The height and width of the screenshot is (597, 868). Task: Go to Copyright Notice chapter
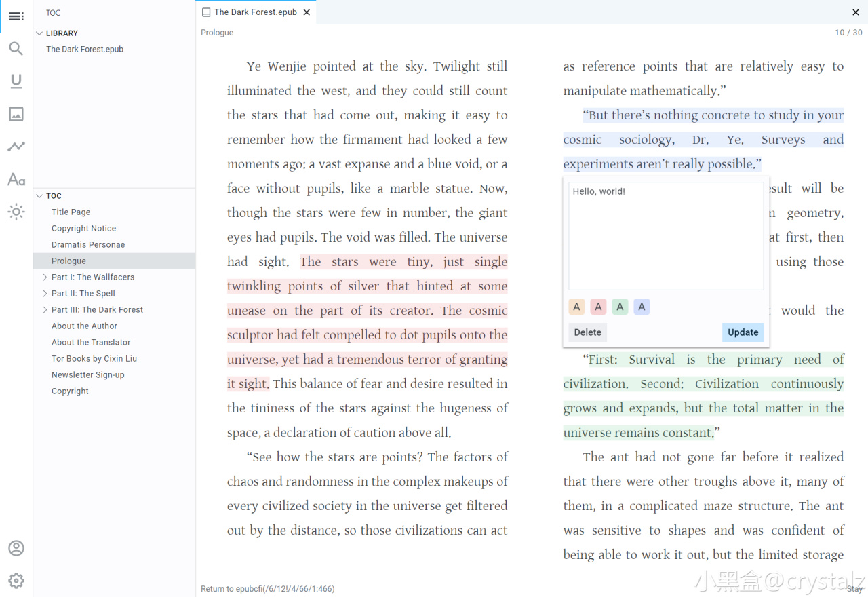[114, 228]
